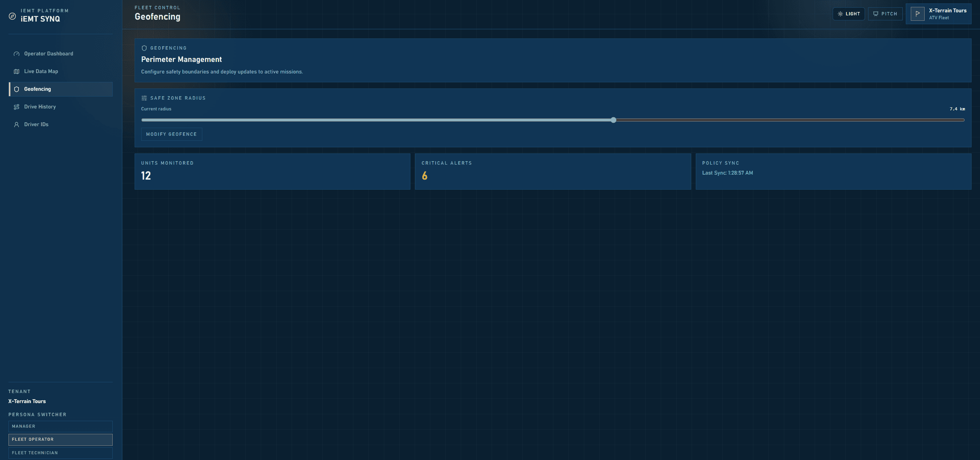Open the Driver IDs section
Viewport: 980px width, 460px height.
pyautogui.click(x=36, y=125)
